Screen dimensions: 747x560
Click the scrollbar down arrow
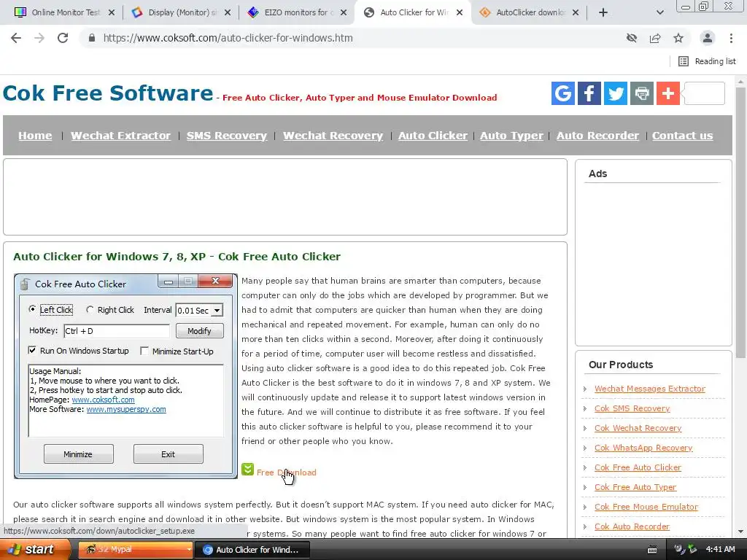(x=740, y=532)
